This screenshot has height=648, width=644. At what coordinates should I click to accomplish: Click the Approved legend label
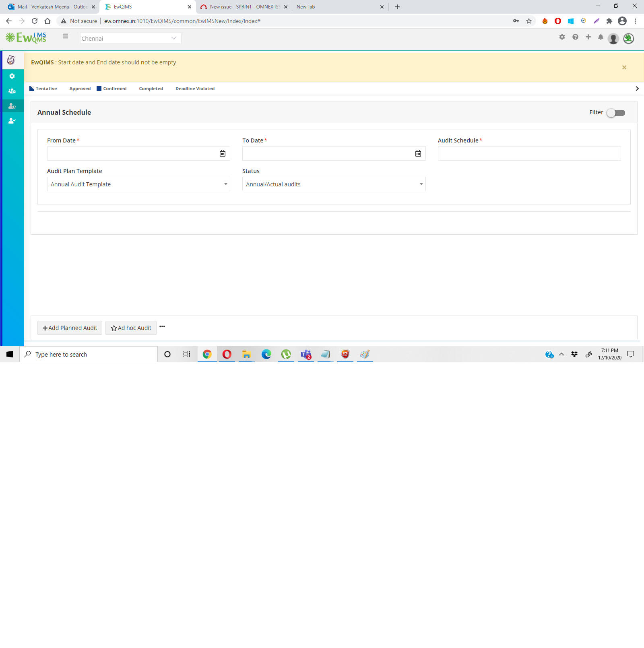coord(80,89)
